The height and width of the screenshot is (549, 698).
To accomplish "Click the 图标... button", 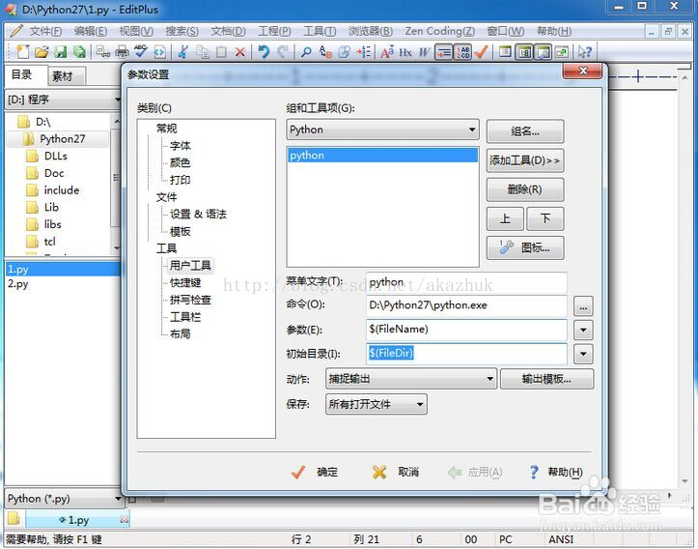I will click(x=525, y=248).
